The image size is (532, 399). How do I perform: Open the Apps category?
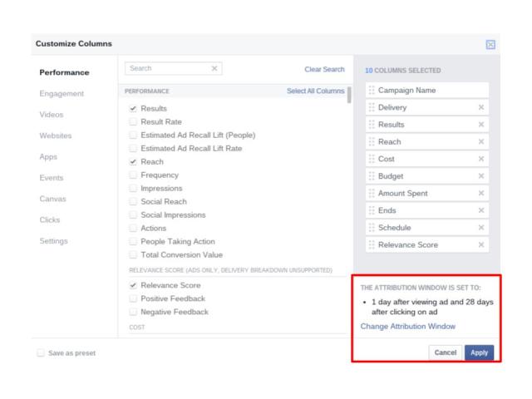tap(48, 157)
